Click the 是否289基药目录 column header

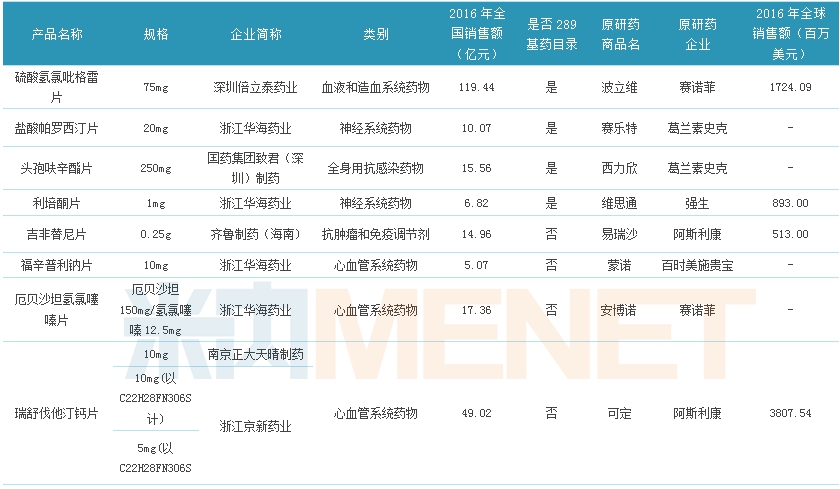551,34
